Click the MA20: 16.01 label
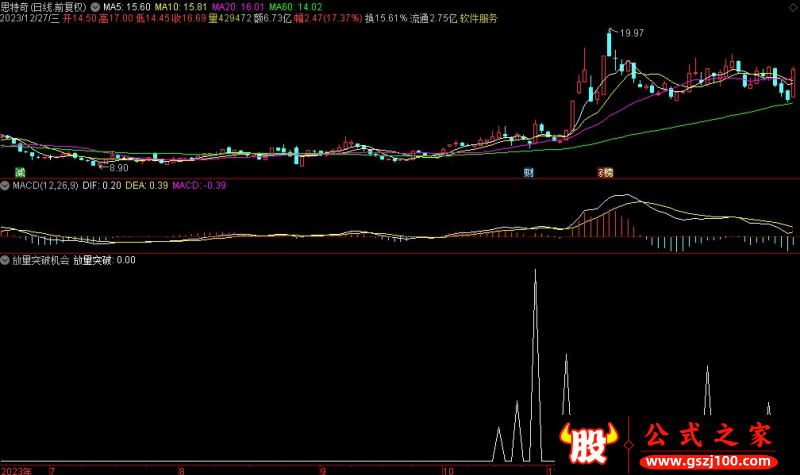 (x=238, y=7)
